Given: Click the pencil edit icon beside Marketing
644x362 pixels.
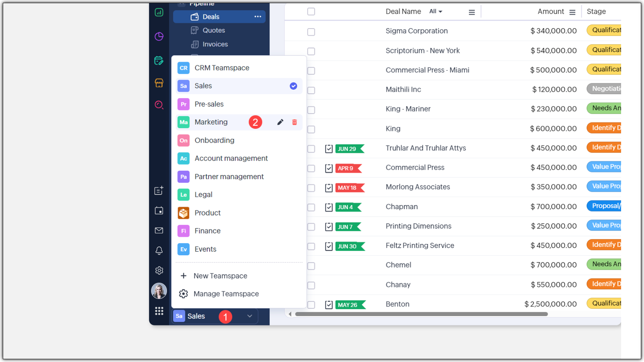Looking at the screenshot, I should coord(280,122).
